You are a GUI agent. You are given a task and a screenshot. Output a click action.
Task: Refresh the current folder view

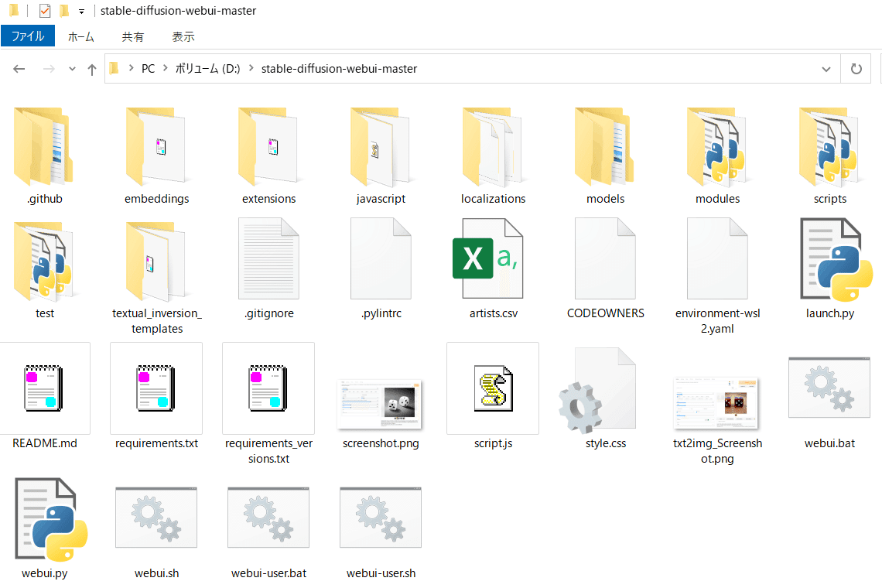click(856, 69)
